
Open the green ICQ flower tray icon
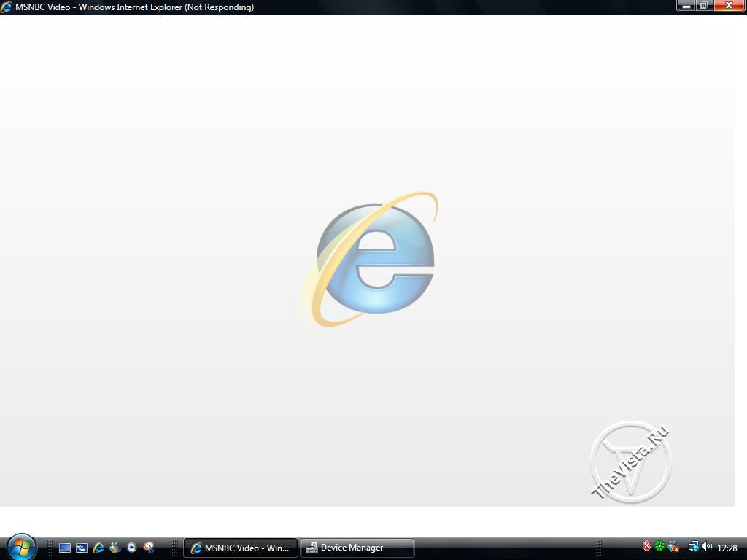(x=659, y=546)
